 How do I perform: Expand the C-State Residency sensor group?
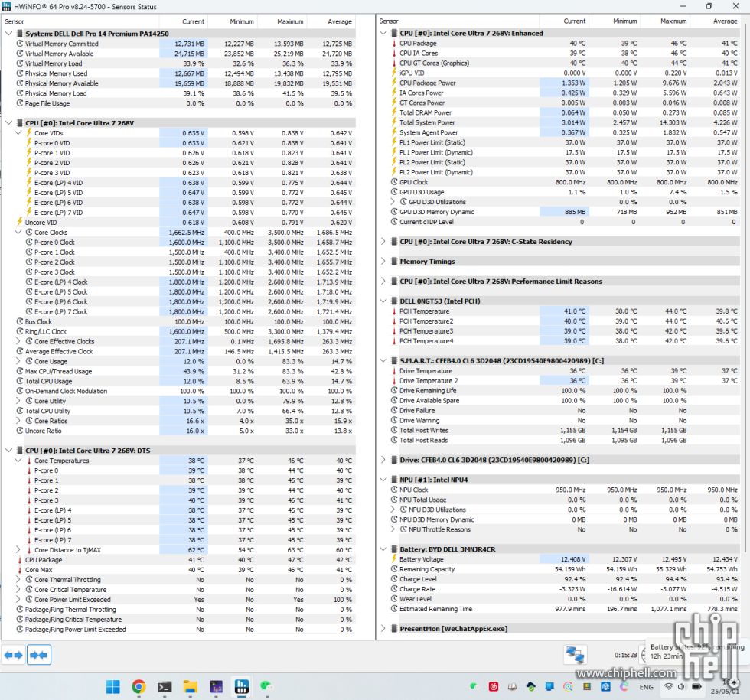[383, 242]
